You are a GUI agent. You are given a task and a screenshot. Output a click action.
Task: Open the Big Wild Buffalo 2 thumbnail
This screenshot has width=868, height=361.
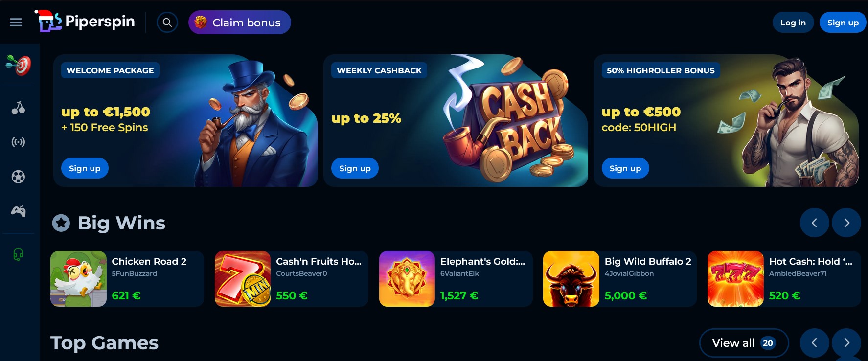click(571, 279)
